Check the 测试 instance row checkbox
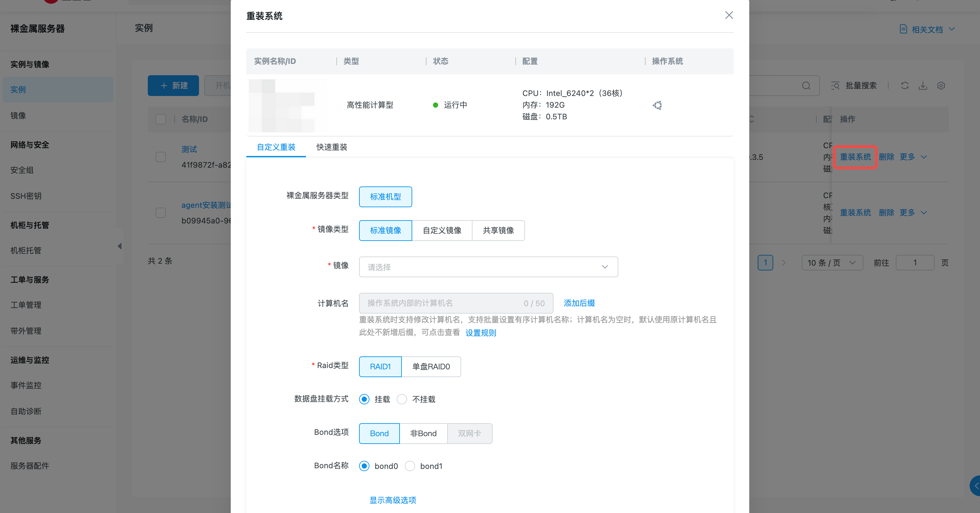Image resolution: width=980 pixels, height=513 pixels. pyautogui.click(x=161, y=157)
